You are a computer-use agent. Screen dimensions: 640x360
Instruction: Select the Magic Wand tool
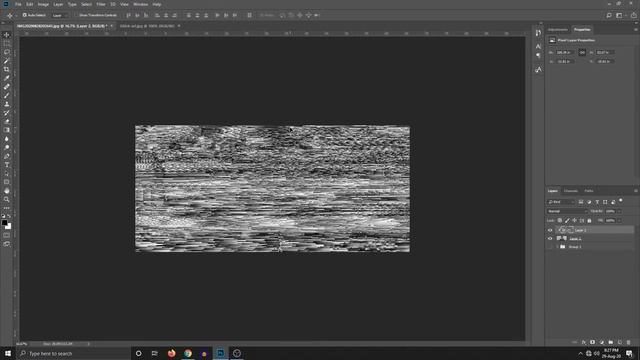7,61
